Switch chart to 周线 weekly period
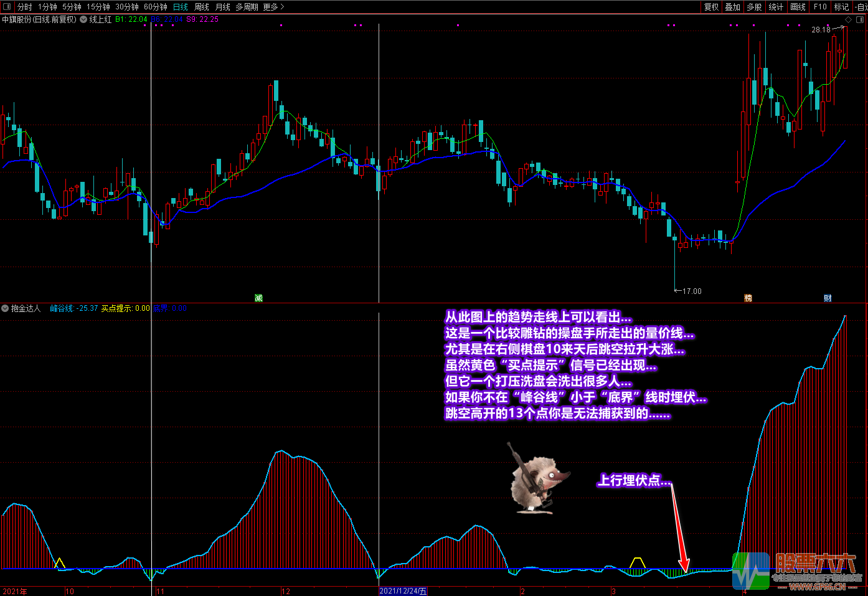Viewport: 868px width, 596px height. point(202,7)
